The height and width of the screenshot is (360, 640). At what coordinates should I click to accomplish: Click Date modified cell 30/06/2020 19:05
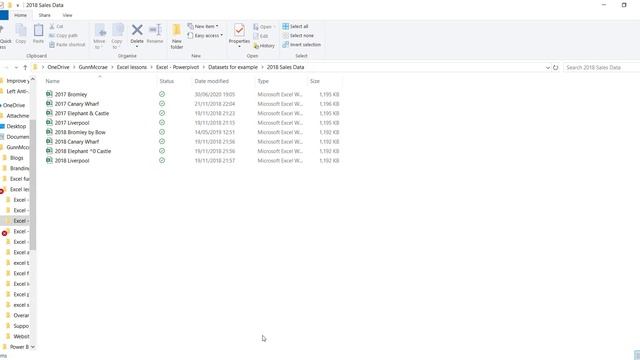click(215, 94)
